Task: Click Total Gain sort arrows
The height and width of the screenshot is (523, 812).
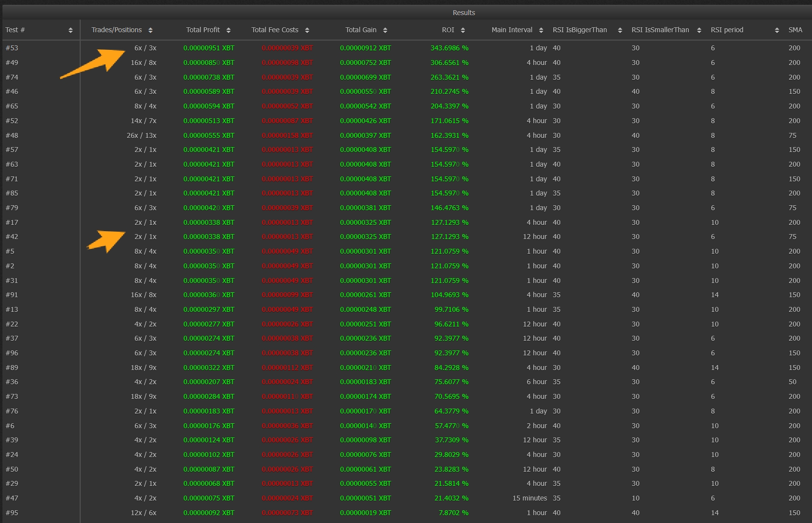Action: tap(385, 30)
